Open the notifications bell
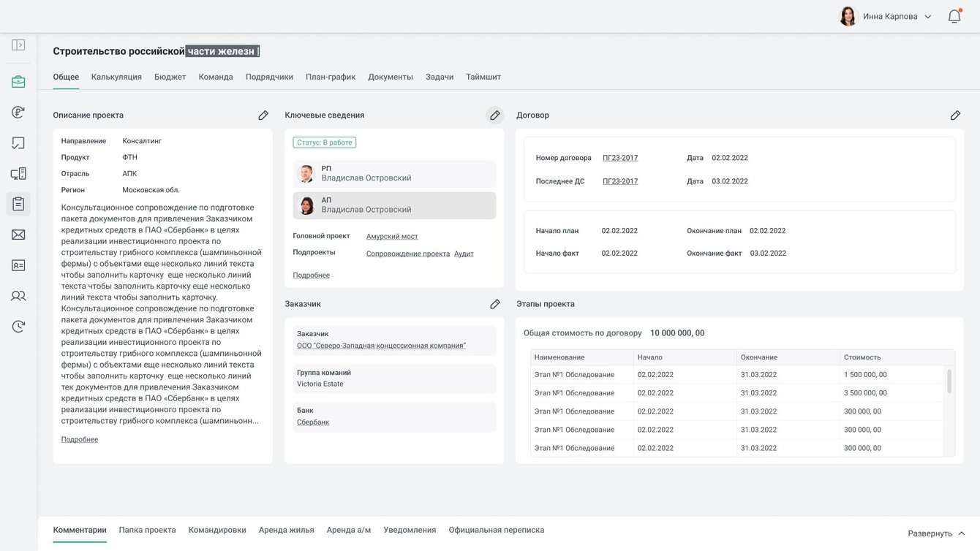980x551 pixels. [954, 16]
